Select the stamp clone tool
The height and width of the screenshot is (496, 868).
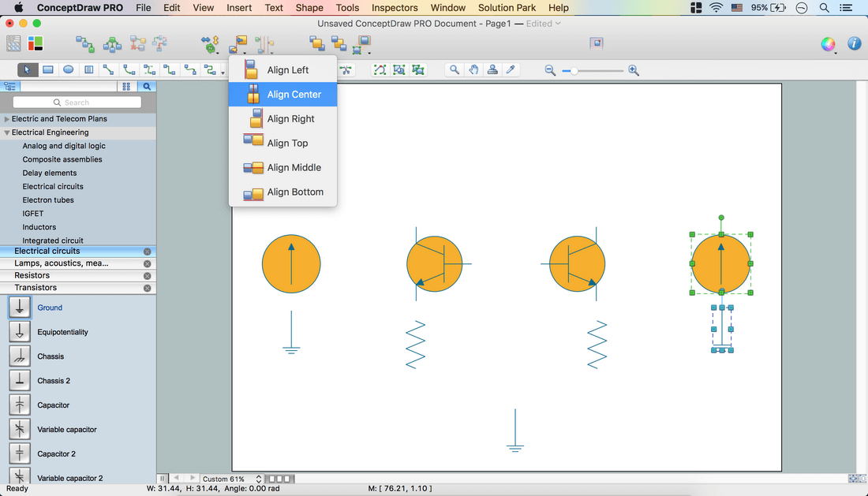492,70
